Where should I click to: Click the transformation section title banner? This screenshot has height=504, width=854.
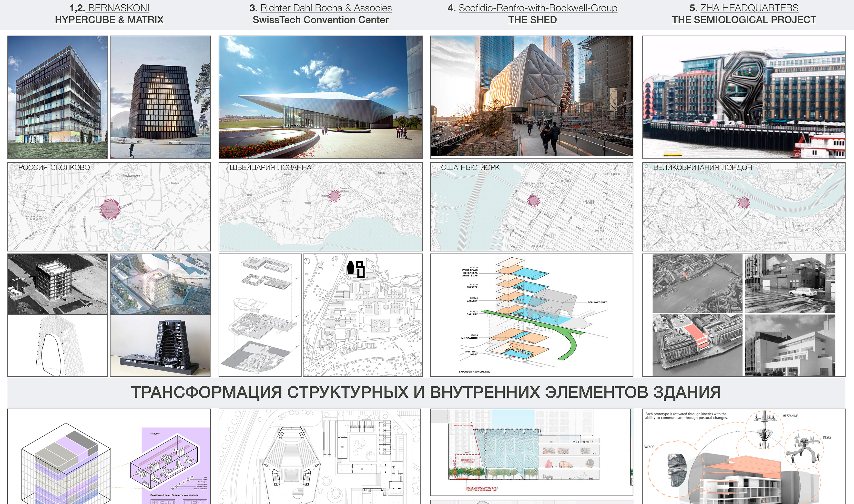pos(426,392)
